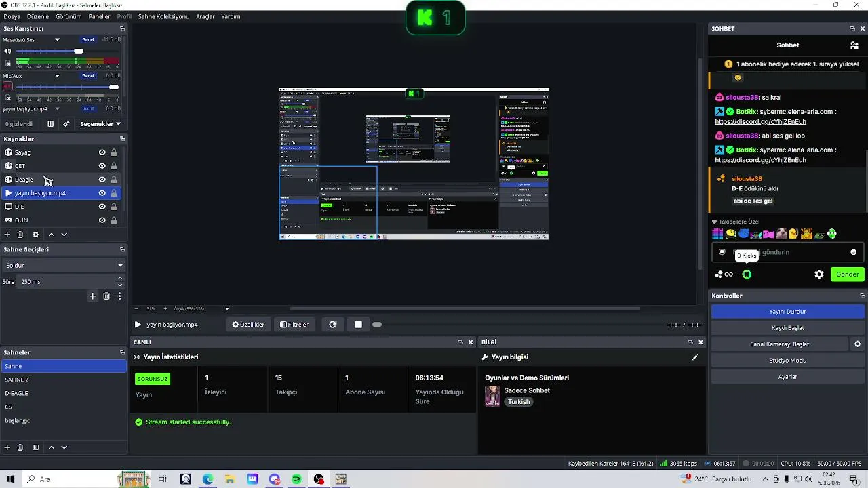Move the selected scene down
Viewport: 868px width, 488px height.
point(64,447)
